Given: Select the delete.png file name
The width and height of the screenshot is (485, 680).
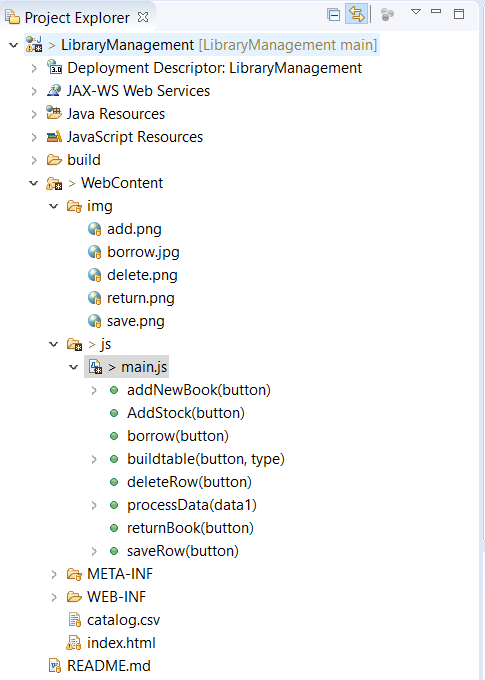Looking at the screenshot, I should point(142,275).
